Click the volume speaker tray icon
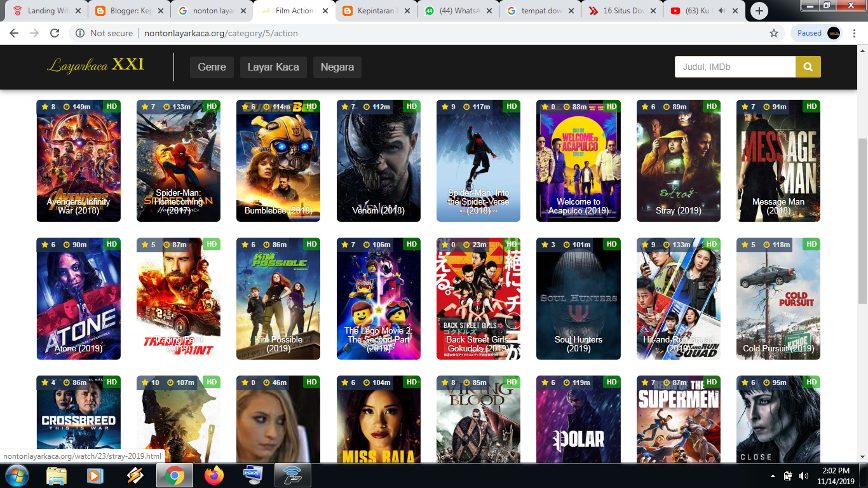The height and width of the screenshot is (488, 868). (803, 475)
